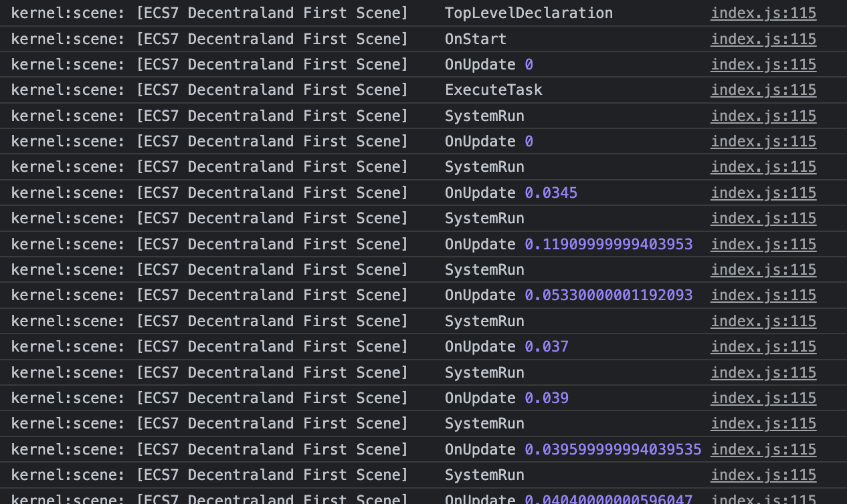This screenshot has width=847, height=504.
Task: Select the highlighted value 0.11909999999403953
Action: click(x=609, y=244)
